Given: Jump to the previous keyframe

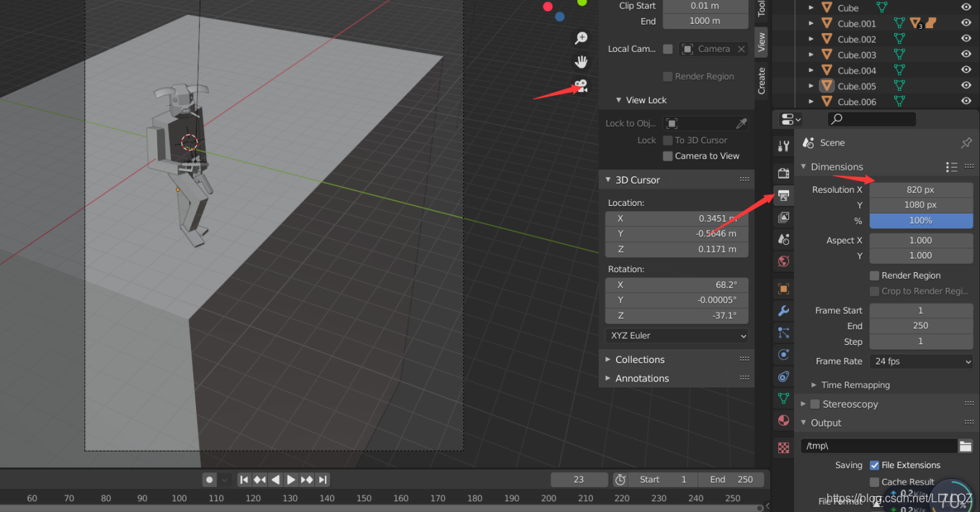Looking at the screenshot, I should pyautogui.click(x=259, y=480).
